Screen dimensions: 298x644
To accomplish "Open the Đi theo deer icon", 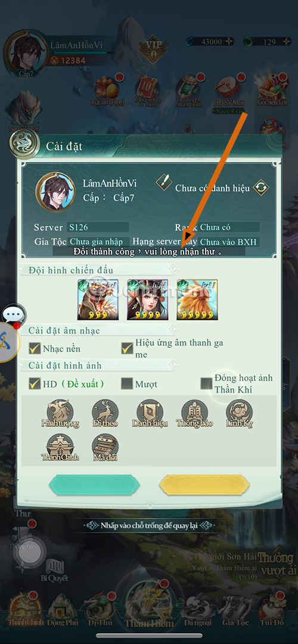I will pos(105,413).
